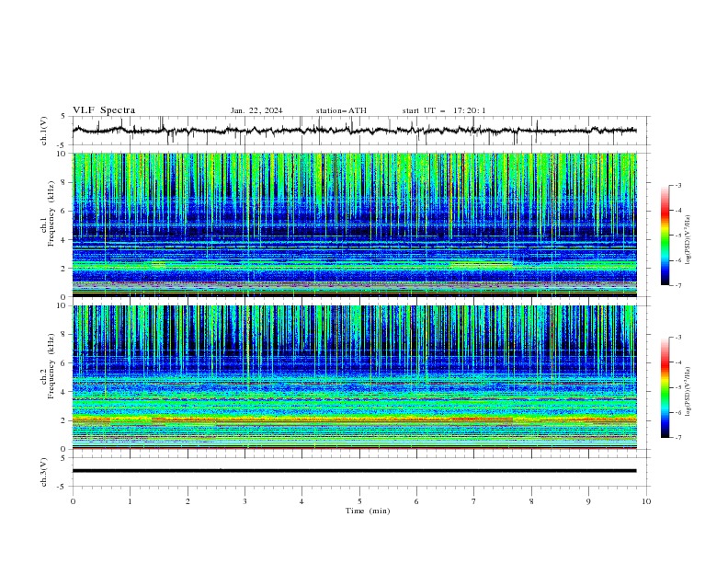Click tick label "6" on the Time axis
This screenshot has width=728, height=563.
pyautogui.click(x=416, y=501)
